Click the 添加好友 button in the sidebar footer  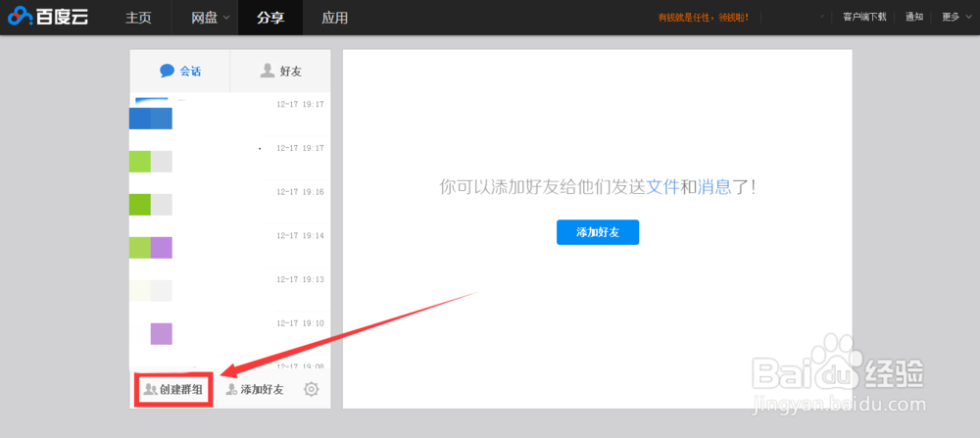(255, 390)
